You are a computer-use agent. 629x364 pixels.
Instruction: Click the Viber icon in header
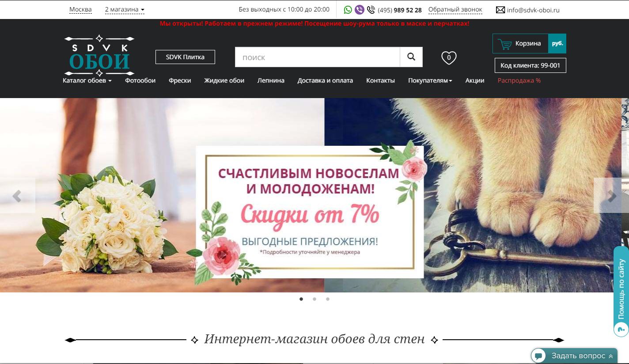tap(359, 10)
